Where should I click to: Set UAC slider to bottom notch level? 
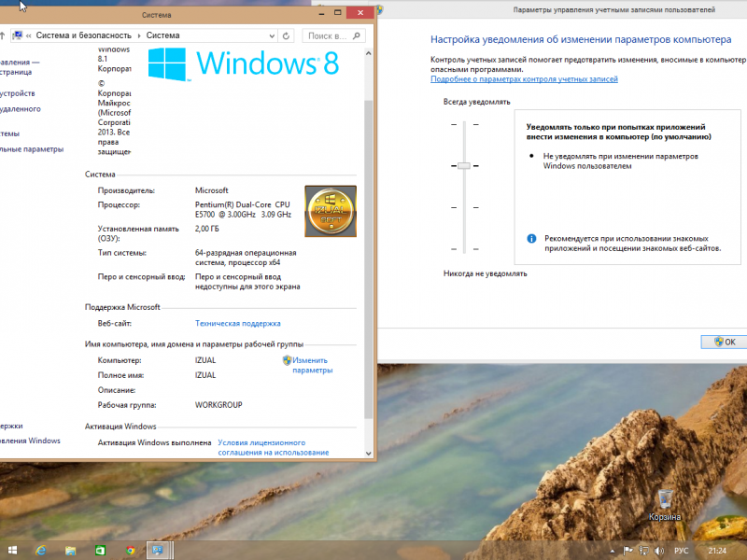click(x=464, y=249)
